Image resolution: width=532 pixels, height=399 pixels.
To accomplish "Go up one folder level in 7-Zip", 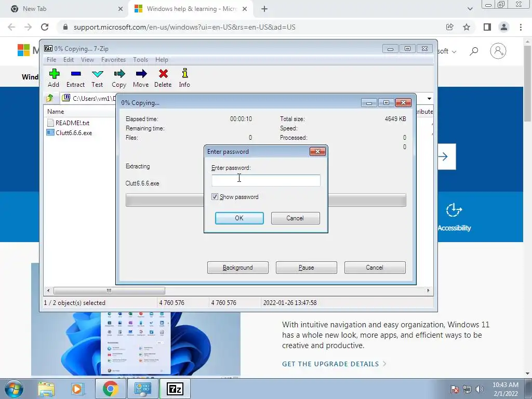I will (50, 98).
